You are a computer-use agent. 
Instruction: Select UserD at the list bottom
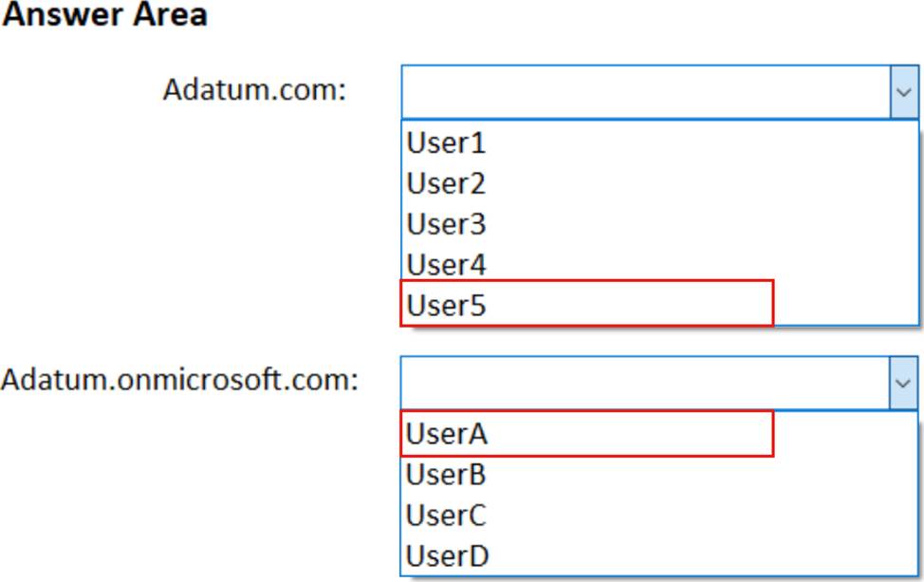pos(446,555)
